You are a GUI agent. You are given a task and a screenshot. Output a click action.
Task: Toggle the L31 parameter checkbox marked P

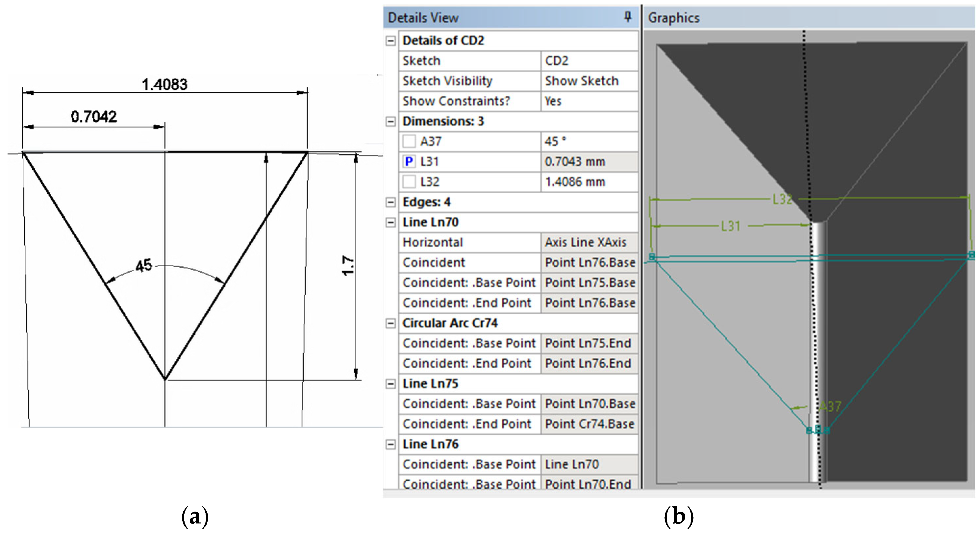pos(409,161)
